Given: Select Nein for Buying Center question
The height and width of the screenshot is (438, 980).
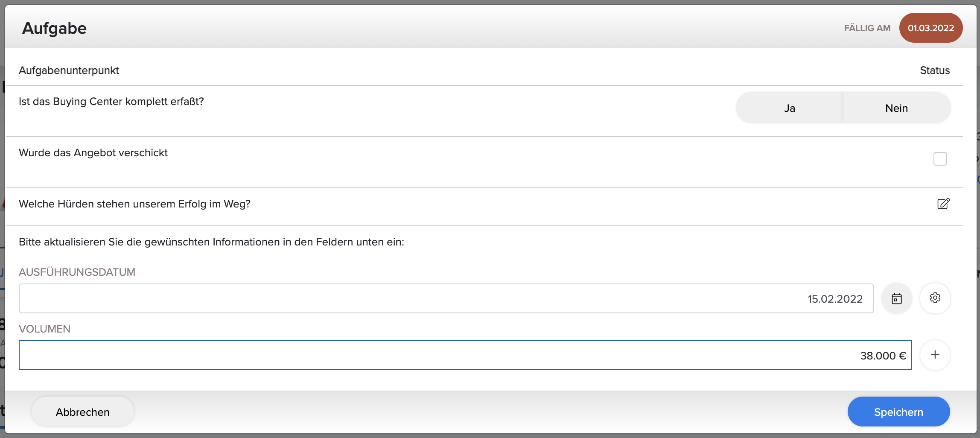Looking at the screenshot, I should [897, 108].
